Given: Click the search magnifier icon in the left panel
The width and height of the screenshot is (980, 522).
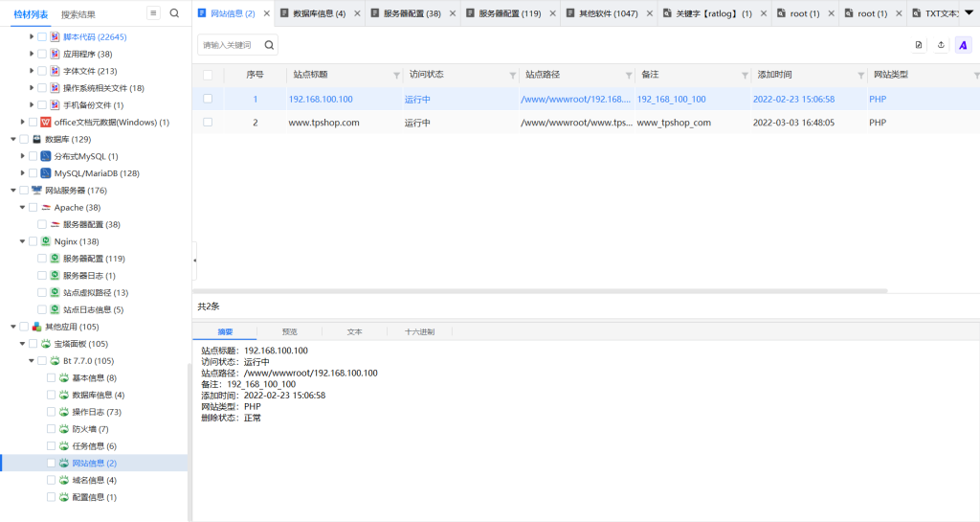Looking at the screenshot, I should (x=174, y=13).
